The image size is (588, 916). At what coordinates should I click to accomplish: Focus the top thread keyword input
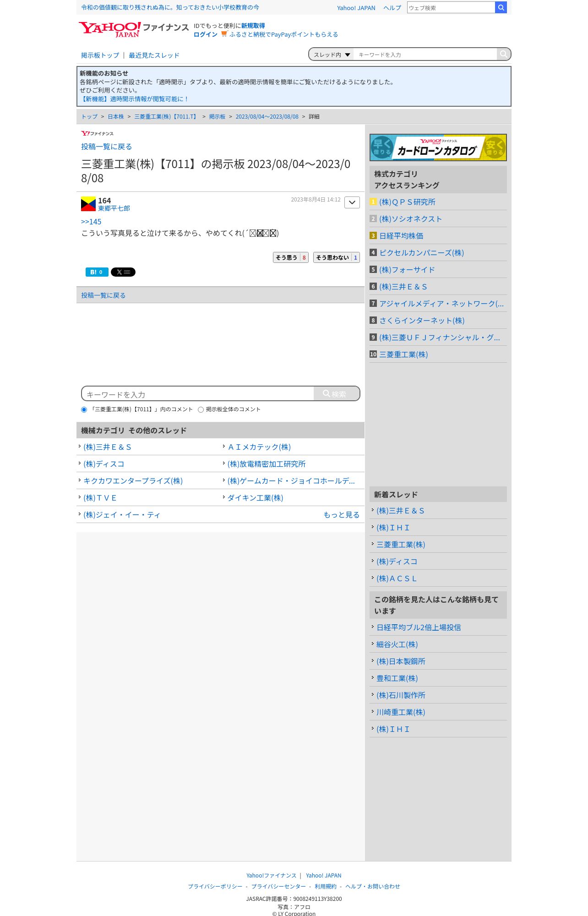(425, 55)
